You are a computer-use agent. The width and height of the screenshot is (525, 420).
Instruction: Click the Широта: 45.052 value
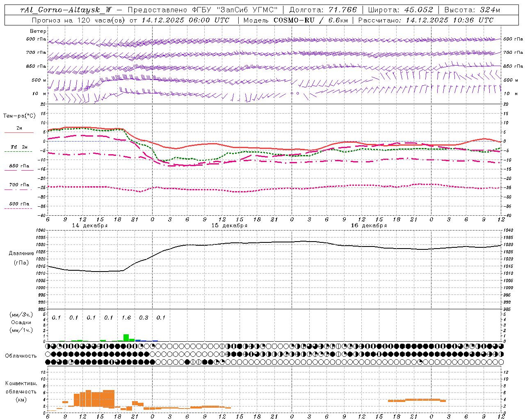401,10
